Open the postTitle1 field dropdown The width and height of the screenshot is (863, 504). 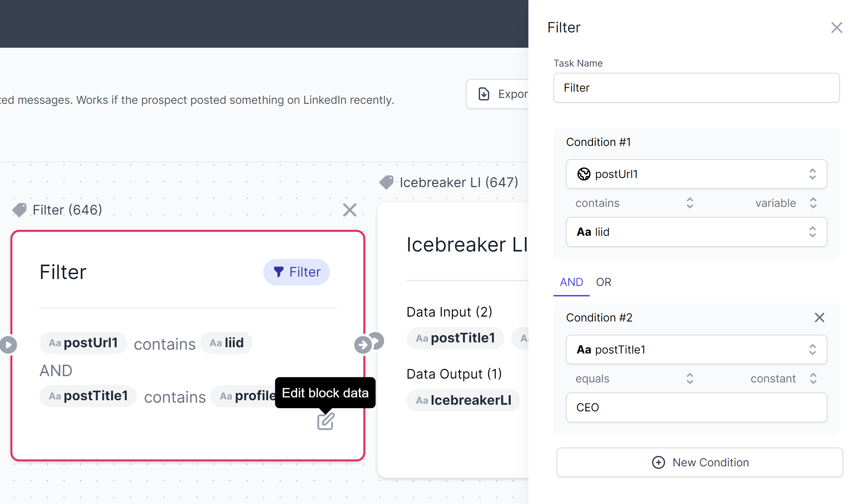tap(696, 349)
